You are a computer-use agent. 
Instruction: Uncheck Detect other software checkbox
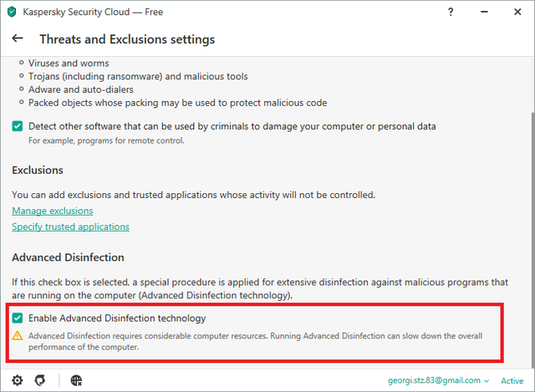[17, 126]
